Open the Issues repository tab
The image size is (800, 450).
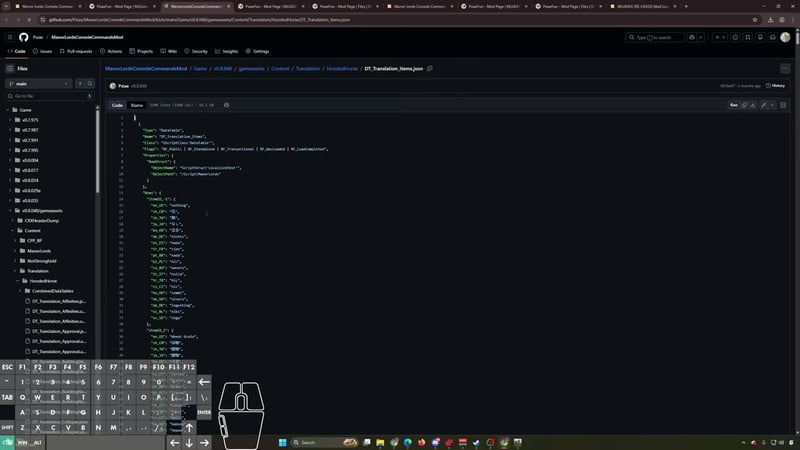[x=42, y=51]
